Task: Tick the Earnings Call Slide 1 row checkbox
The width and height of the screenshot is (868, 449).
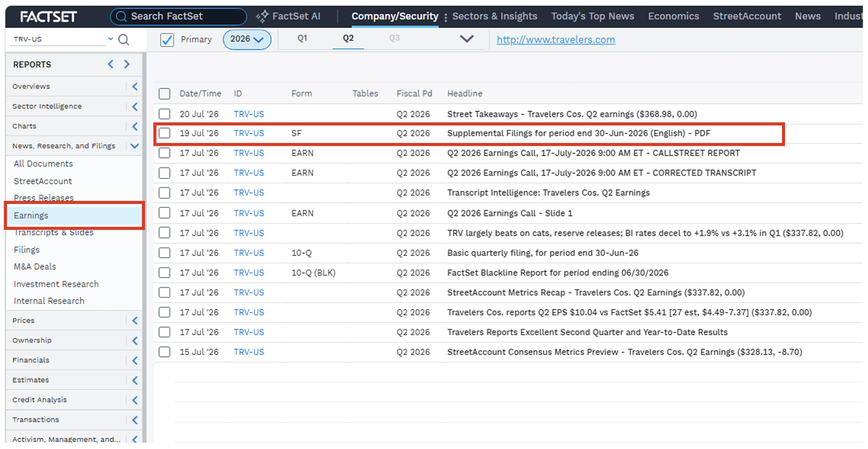Action: tap(164, 213)
